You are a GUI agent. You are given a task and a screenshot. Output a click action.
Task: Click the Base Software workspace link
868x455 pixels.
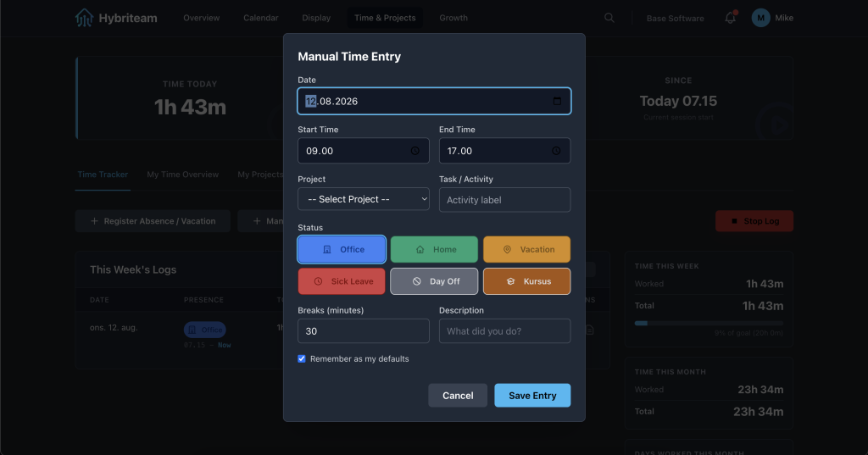[676, 19]
